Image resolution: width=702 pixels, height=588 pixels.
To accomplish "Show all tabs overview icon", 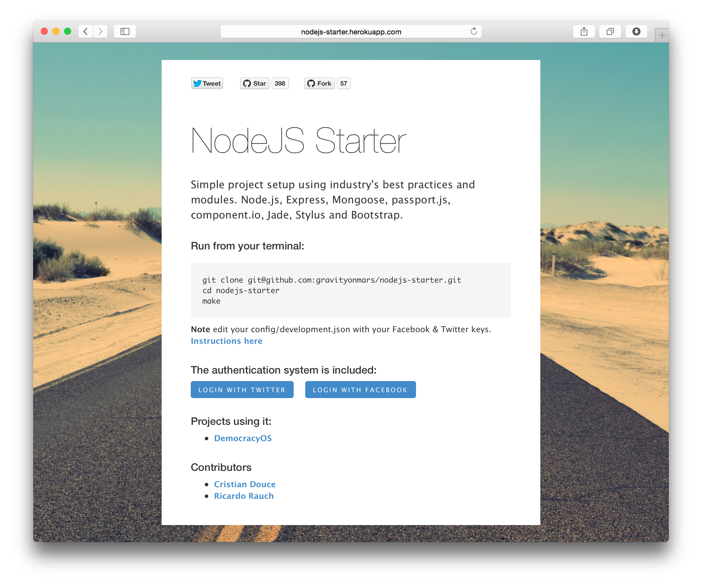I will (610, 31).
